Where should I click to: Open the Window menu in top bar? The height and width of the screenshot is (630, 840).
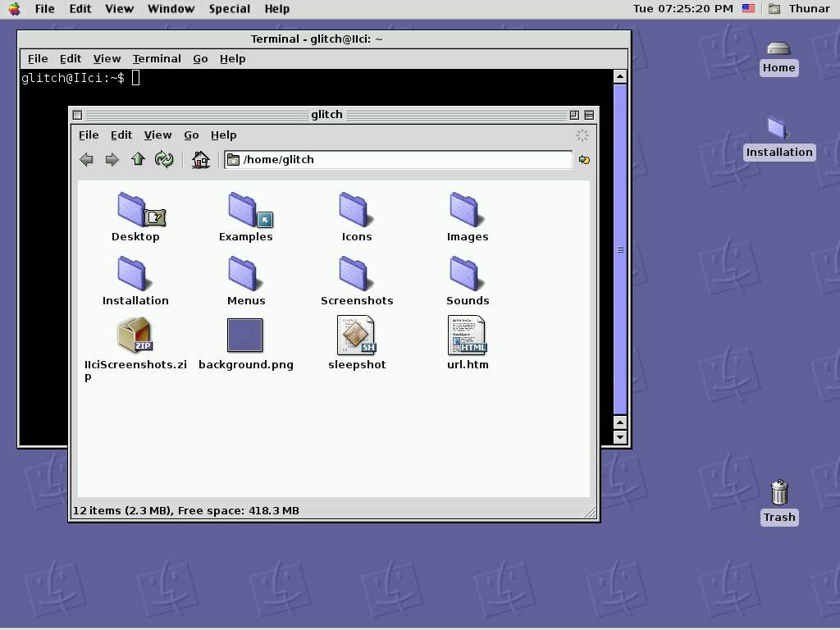(x=171, y=8)
